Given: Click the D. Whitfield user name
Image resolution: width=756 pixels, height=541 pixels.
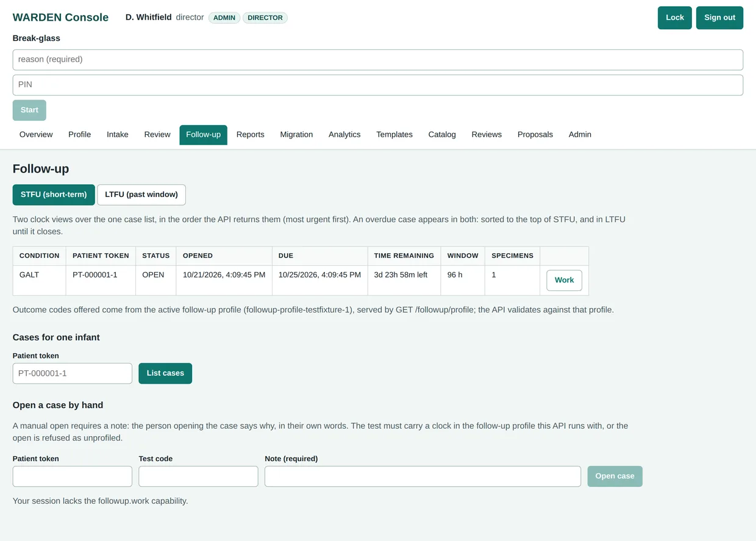Looking at the screenshot, I should [x=148, y=18].
